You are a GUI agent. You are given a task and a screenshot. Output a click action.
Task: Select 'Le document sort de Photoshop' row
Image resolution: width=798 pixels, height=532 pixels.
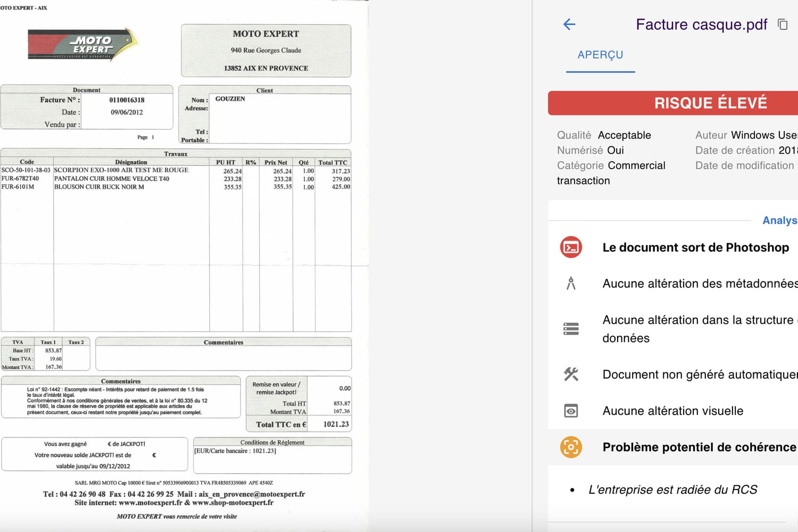pos(673,247)
